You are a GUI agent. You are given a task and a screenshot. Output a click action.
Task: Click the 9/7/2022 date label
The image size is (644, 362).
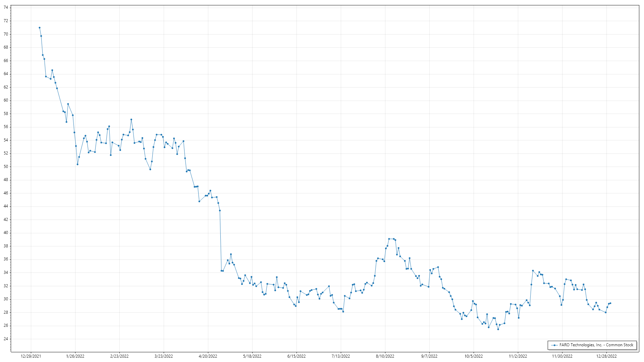(x=429, y=356)
